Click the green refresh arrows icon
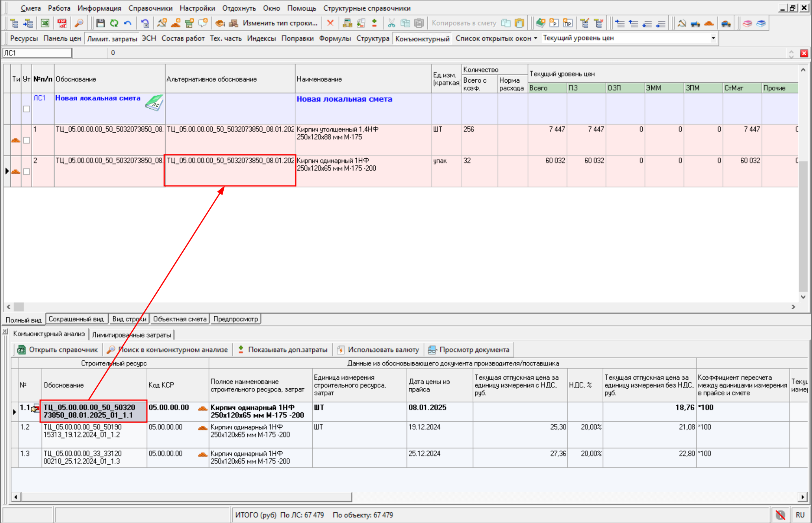812x523 pixels. [x=114, y=23]
